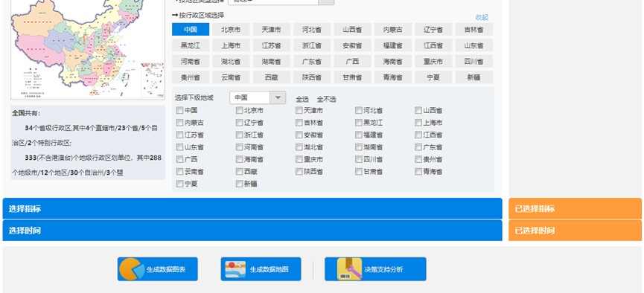Click the 生成数据地图 map button
The height and width of the screenshot is (293, 644).
click(x=261, y=269)
